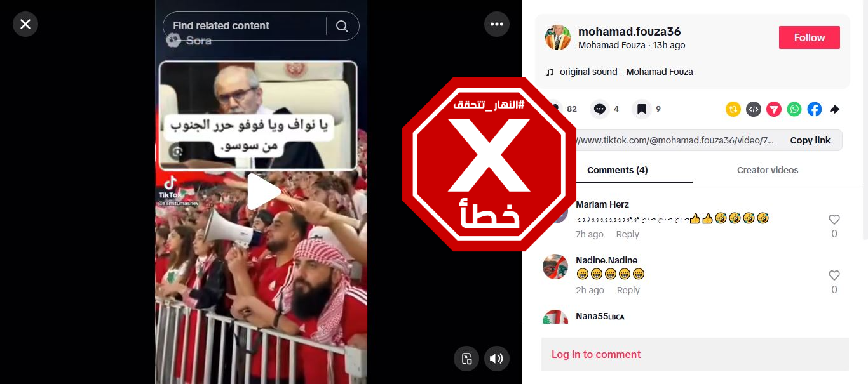Click the yellow repost icon

tap(733, 109)
